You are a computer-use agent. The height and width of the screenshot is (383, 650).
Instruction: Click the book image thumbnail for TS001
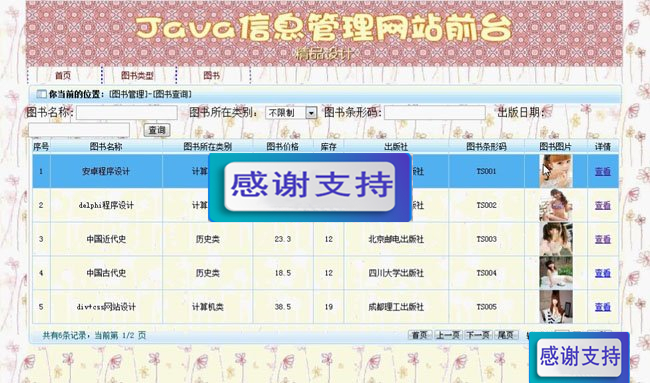(555, 171)
